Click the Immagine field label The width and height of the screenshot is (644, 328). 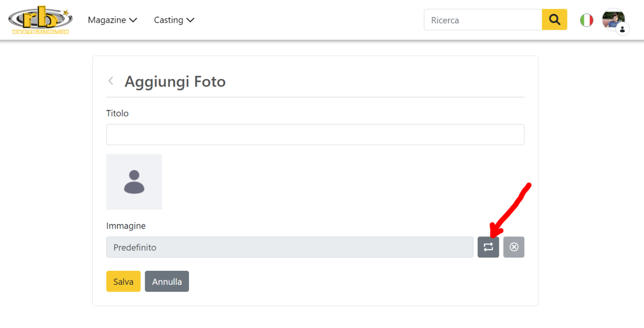pyautogui.click(x=126, y=226)
